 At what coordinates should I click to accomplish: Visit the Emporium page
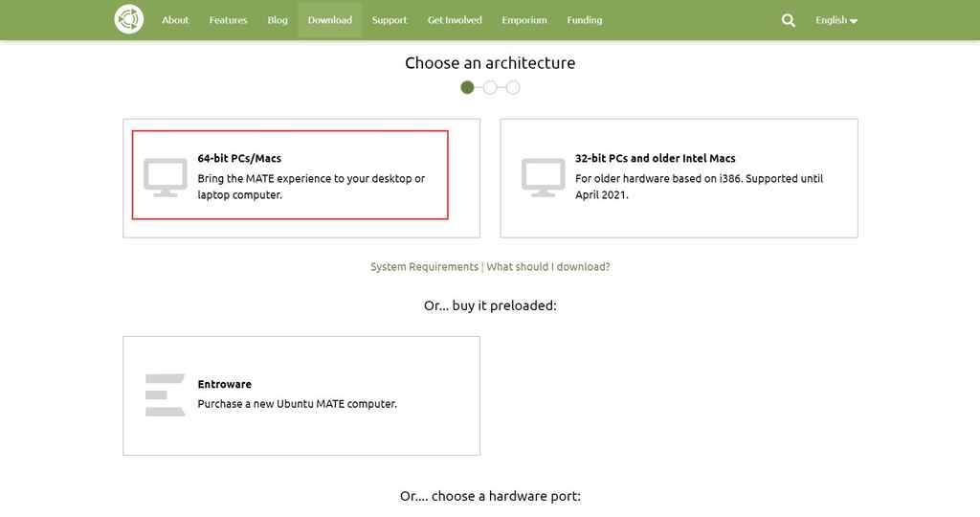click(x=524, y=20)
